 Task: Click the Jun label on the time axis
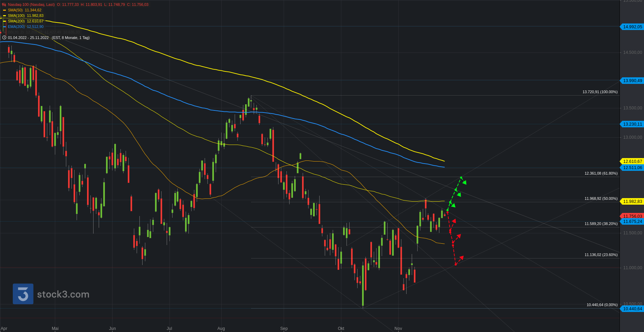113,329
